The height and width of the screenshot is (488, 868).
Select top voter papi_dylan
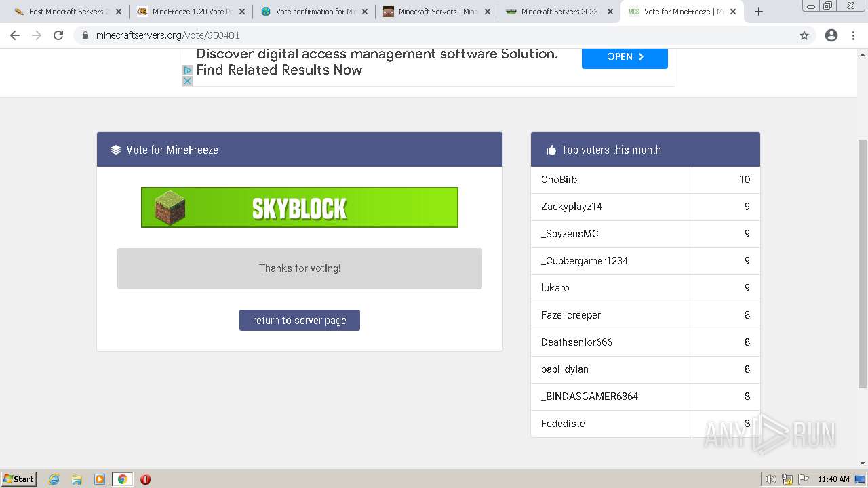pos(565,369)
